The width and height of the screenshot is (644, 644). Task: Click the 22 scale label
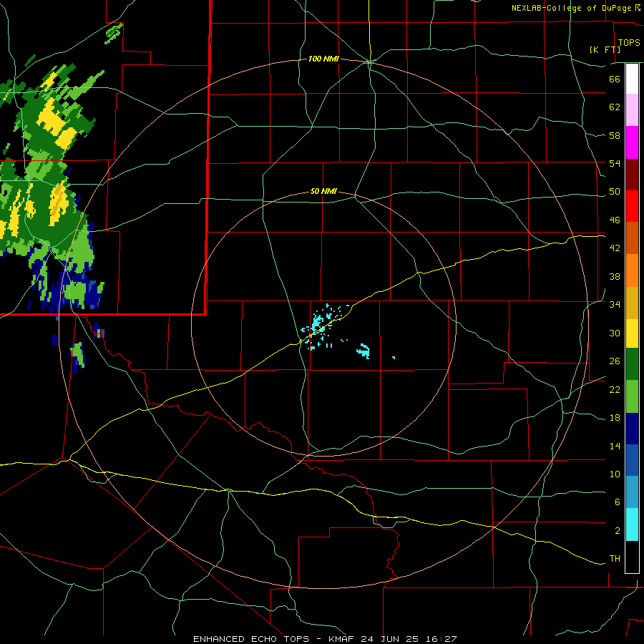pyautogui.click(x=615, y=389)
